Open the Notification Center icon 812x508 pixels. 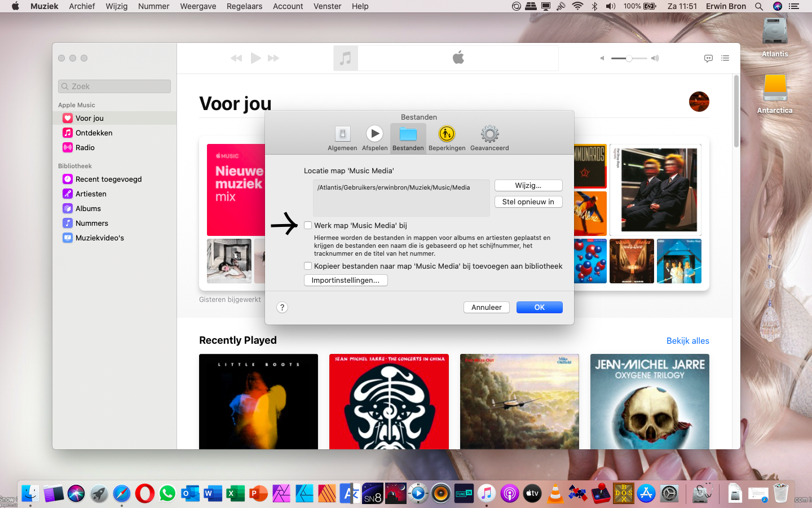[x=794, y=6]
